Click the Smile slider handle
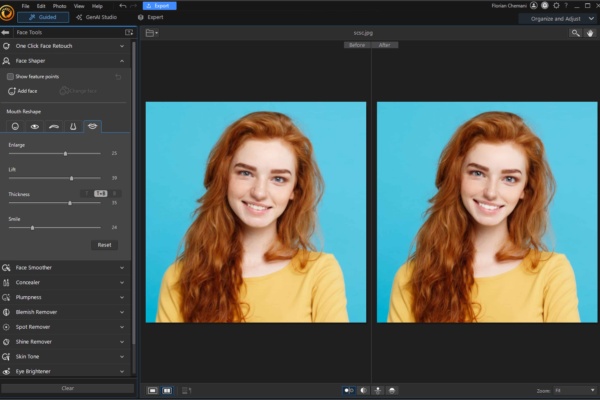 [x=32, y=227]
